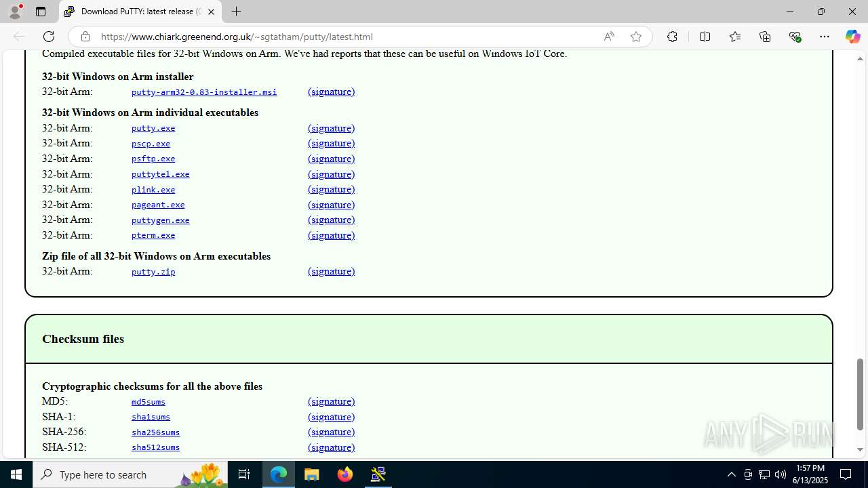Open the md5sums checksum file
The width and height of the screenshot is (868, 488).
pos(149,402)
